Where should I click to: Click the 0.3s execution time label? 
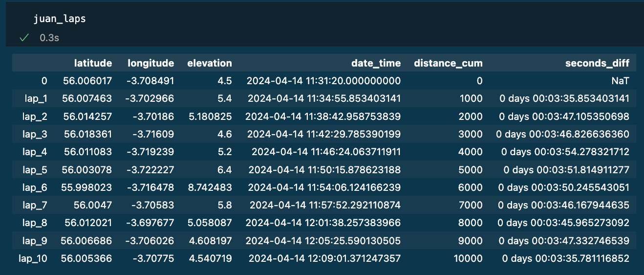(49, 38)
